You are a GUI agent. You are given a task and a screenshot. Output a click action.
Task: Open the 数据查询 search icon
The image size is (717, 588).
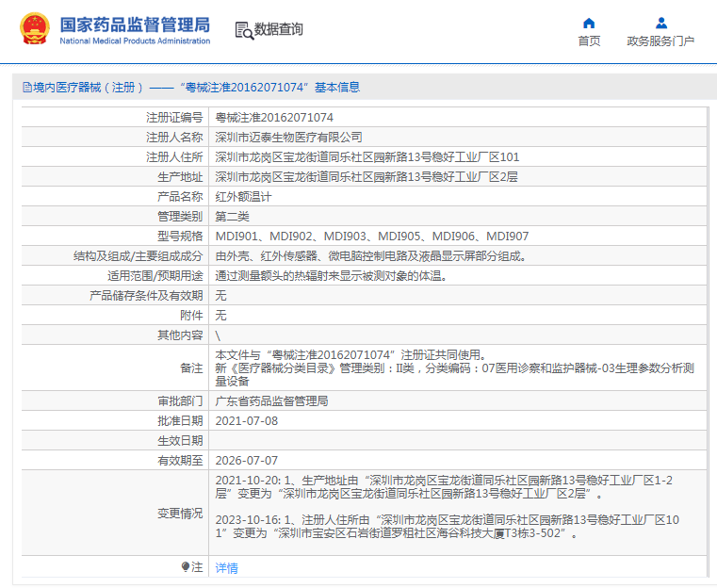coord(244,30)
